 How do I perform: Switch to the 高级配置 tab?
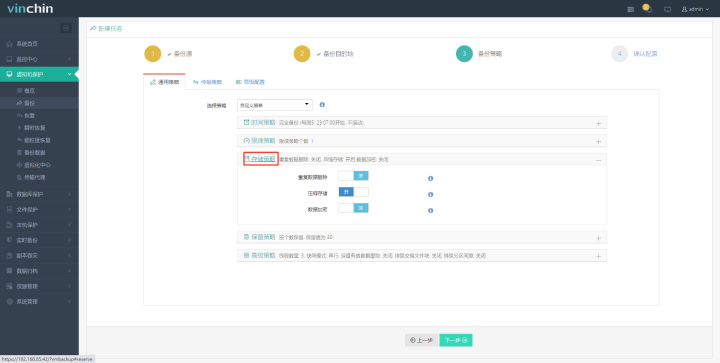250,82
